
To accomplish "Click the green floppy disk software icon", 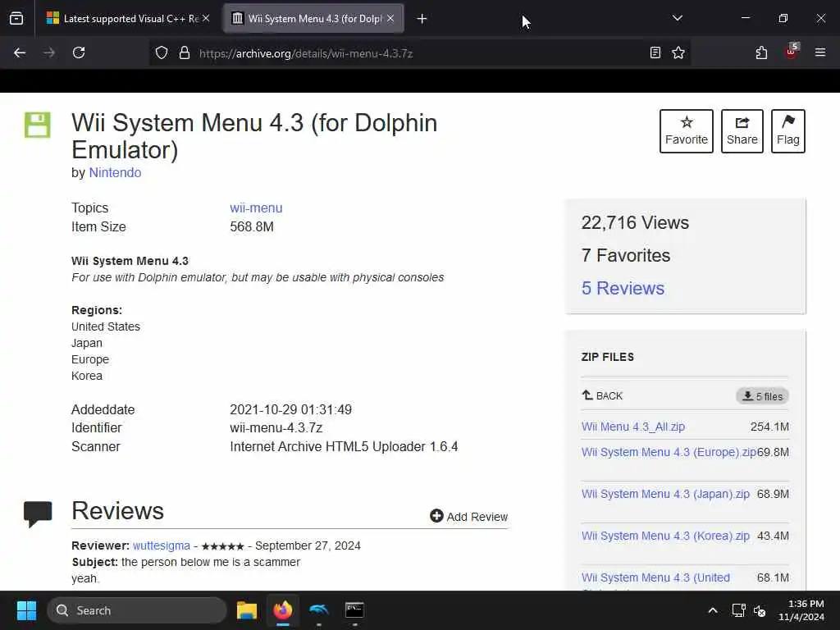I will [38, 125].
